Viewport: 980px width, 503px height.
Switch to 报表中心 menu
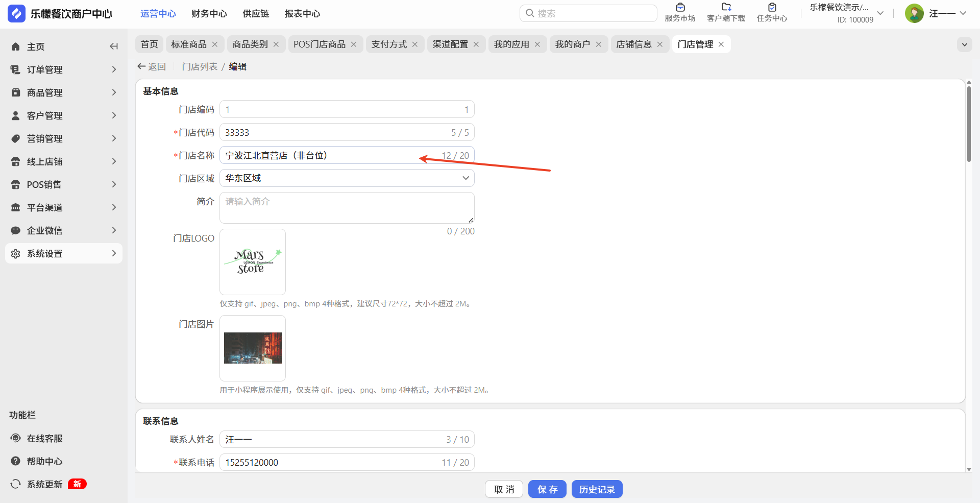coord(303,14)
